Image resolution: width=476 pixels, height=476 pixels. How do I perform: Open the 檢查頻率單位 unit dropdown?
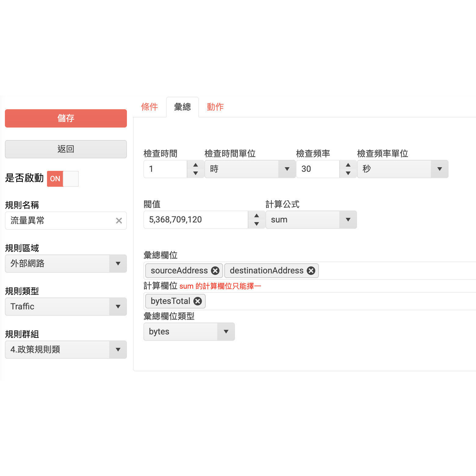point(439,169)
